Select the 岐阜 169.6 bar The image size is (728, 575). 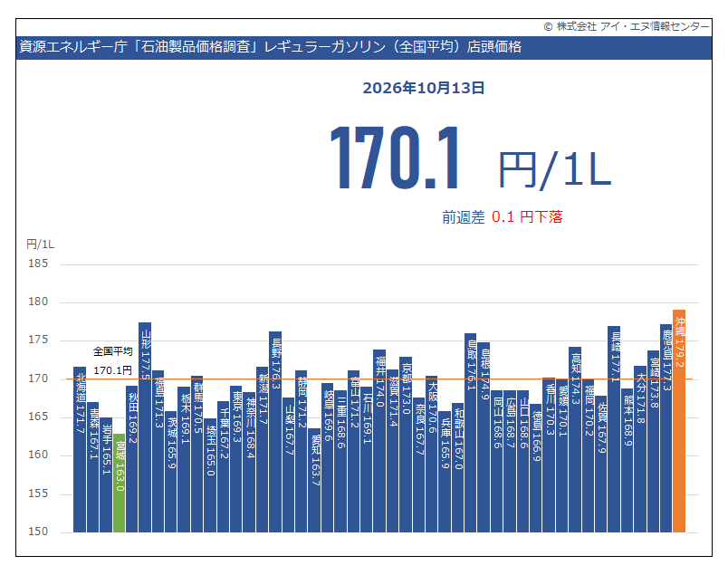pyautogui.click(x=327, y=457)
